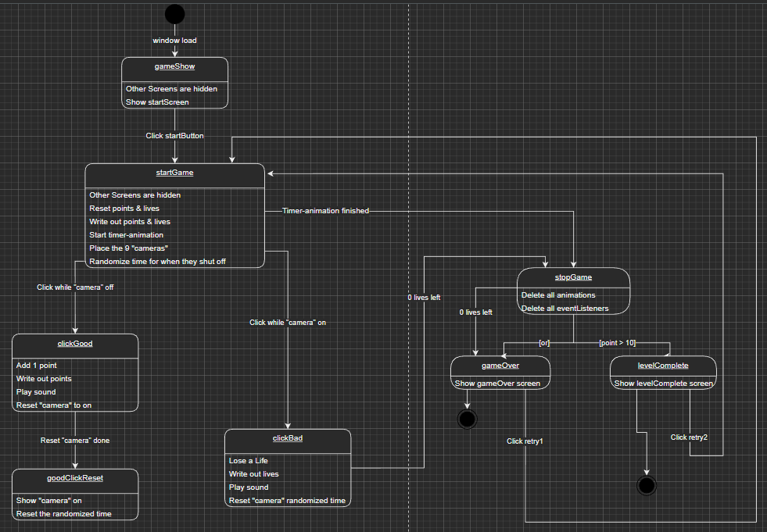The width and height of the screenshot is (767, 532).
Task: Click the "window load" transition label
Action: tap(174, 40)
